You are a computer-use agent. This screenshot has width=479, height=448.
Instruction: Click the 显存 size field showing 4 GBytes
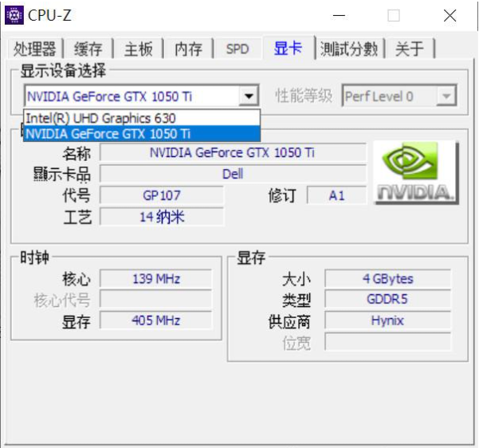tap(387, 279)
